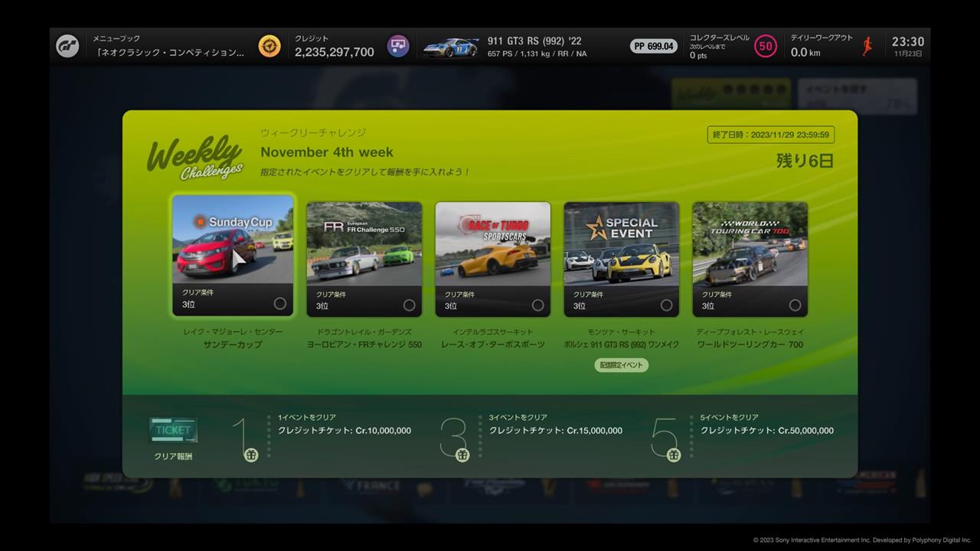980x551 pixels.
Task: Click the レース・オブ・ターボスポーツ name
Action: click(493, 344)
